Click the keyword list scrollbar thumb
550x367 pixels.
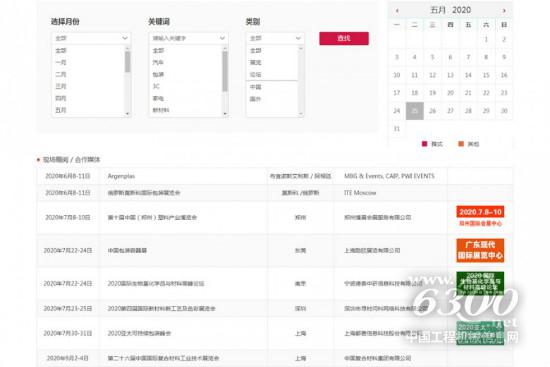point(225,71)
